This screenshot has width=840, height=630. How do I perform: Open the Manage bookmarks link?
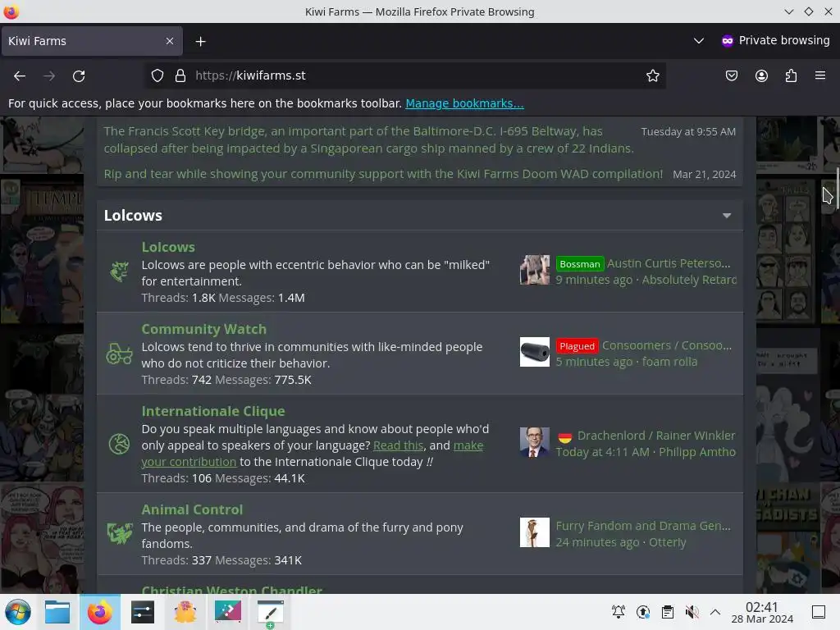coord(464,103)
